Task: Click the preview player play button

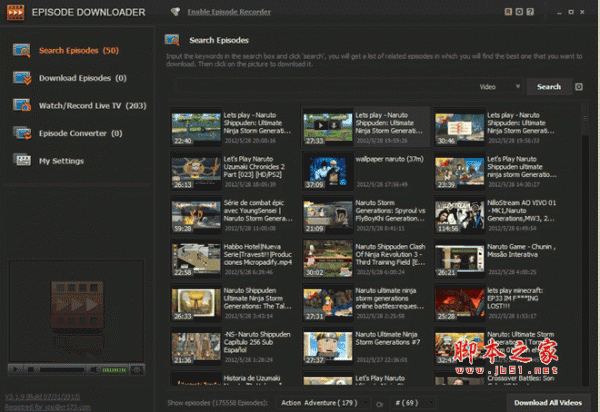Action: 15,370
